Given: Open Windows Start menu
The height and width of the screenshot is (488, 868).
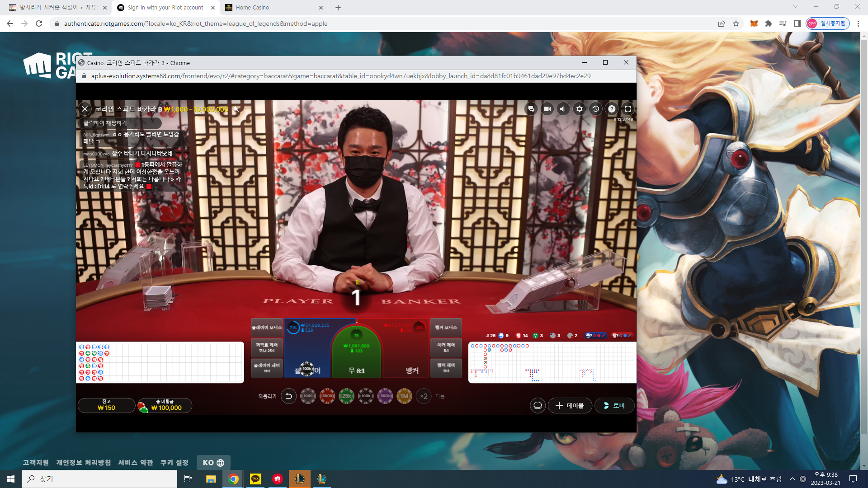Looking at the screenshot, I should point(11,479).
